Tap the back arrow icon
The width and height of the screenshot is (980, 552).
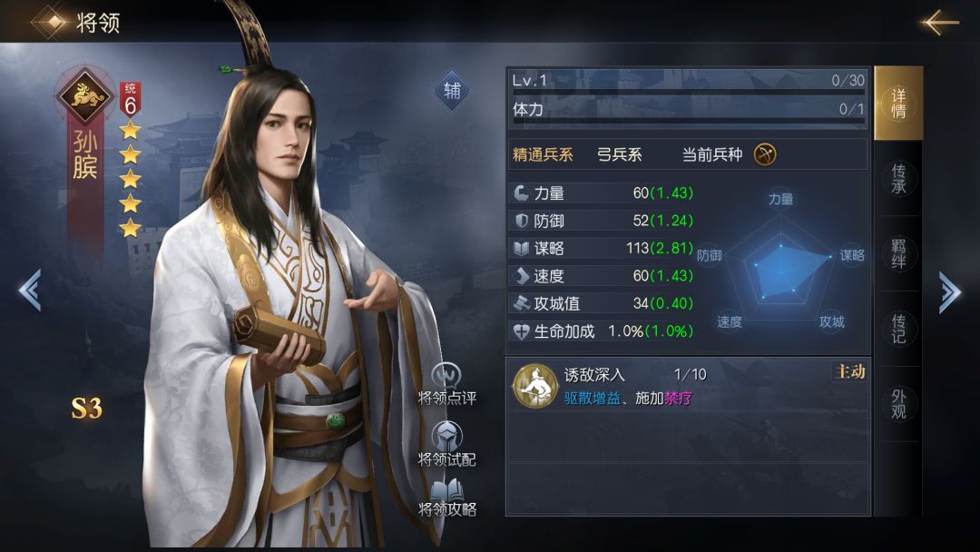pos(939,22)
